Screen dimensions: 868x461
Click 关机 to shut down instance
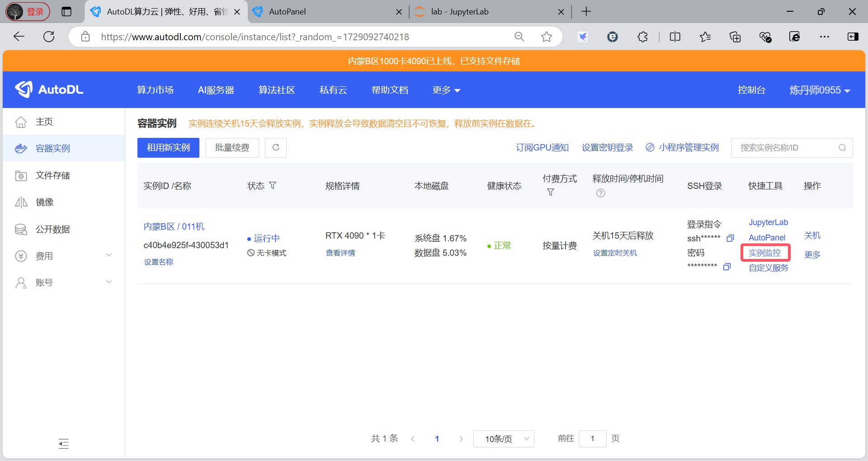click(812, 235)
